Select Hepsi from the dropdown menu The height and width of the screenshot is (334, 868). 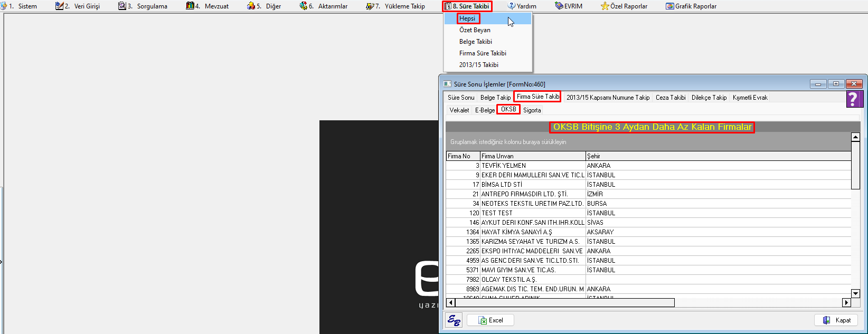488,18
